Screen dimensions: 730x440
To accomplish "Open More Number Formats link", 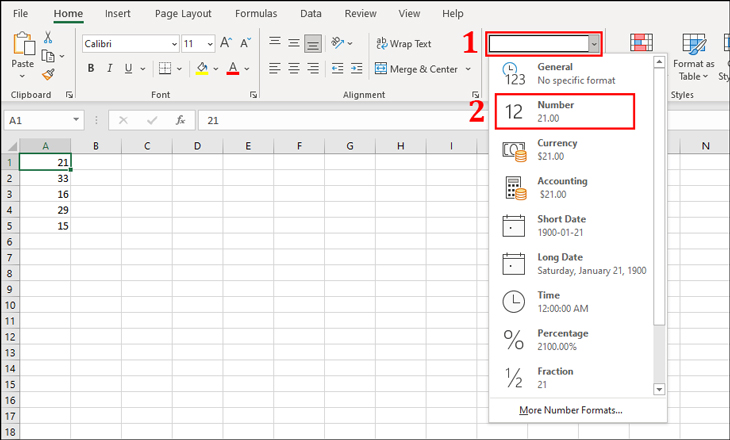I will coord(570,410).
